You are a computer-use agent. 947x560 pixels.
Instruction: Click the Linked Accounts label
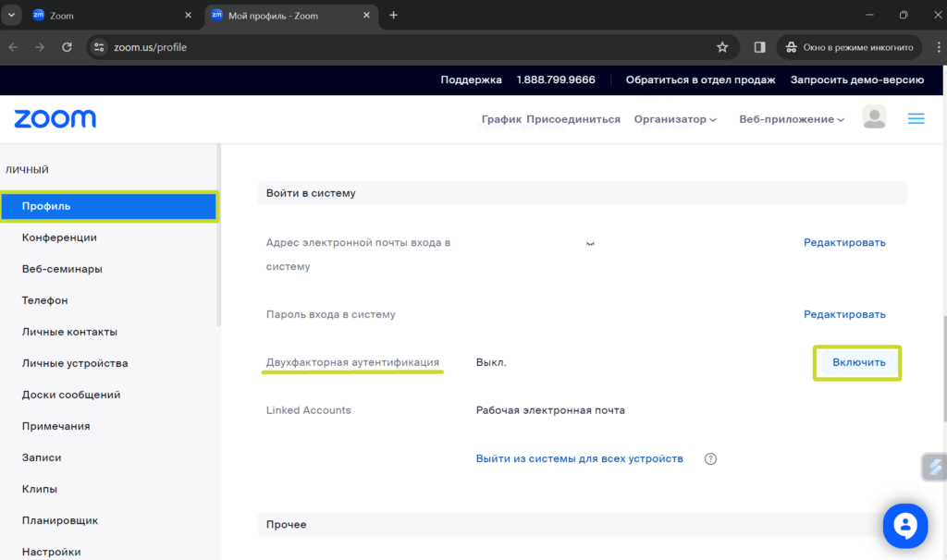[x=309, y=410]
